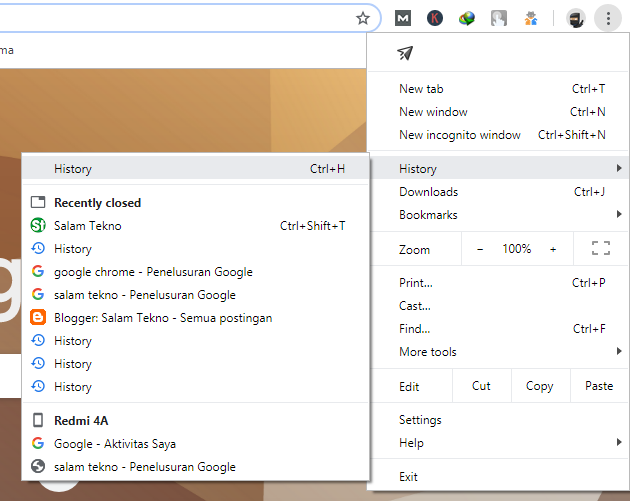Select Cast... menu entry
This screenshot has width=630, height=501.
[498, 306]
